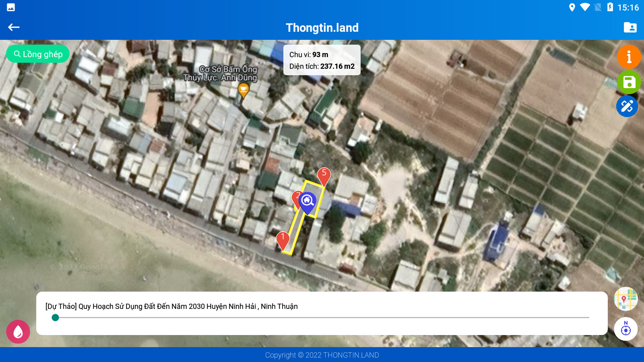Image resolution: width=644 pixels, height=362 pixels.
Task: Click the Thongtin.land title
Action: (x=322, y=27)
